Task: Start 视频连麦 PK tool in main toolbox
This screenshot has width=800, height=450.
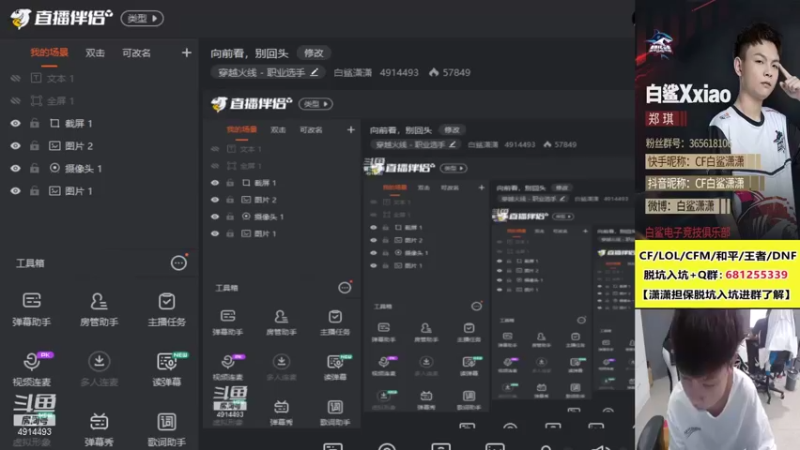Action: coord(32,368)
